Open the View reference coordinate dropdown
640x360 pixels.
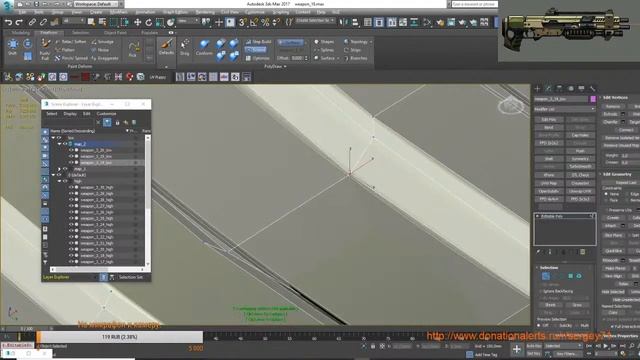click(187, 21)
